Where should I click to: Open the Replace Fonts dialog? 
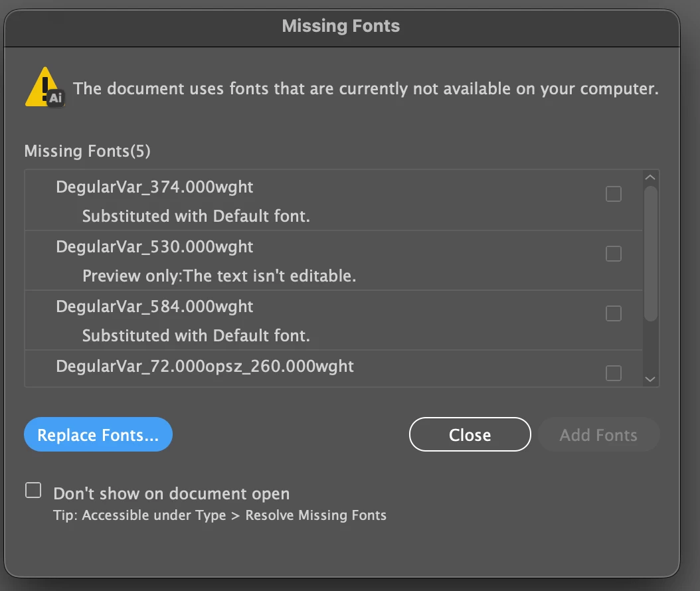pos(98,435)
